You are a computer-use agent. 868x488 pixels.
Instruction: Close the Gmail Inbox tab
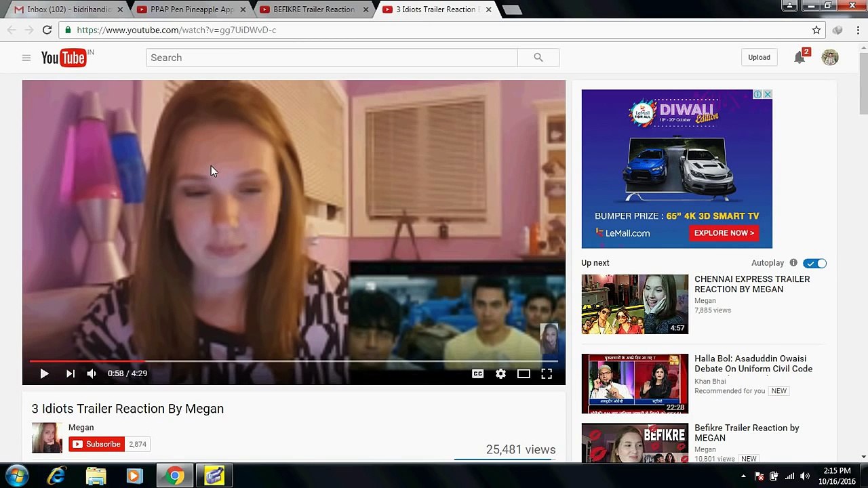[x=120, y=9]
